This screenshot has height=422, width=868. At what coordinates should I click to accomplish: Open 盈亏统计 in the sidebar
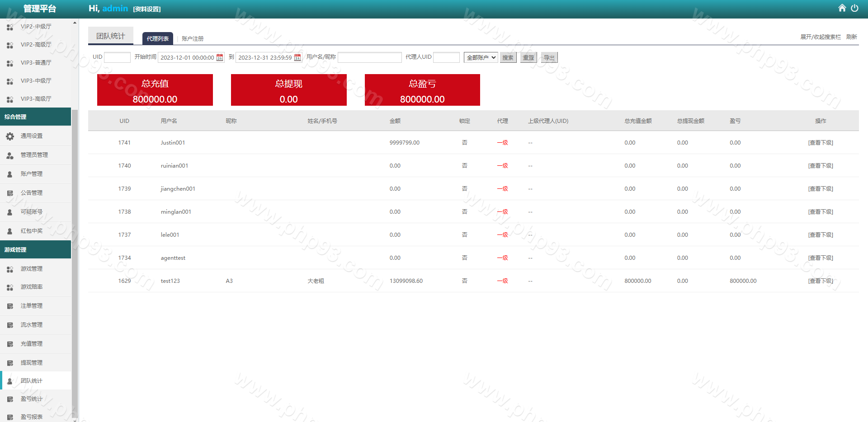(31, 399)
